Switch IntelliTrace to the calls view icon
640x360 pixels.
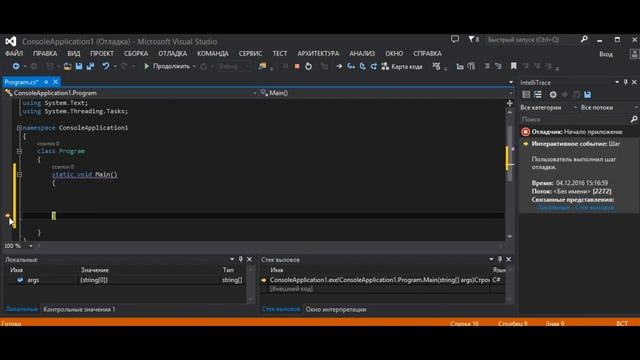[538, 95]
